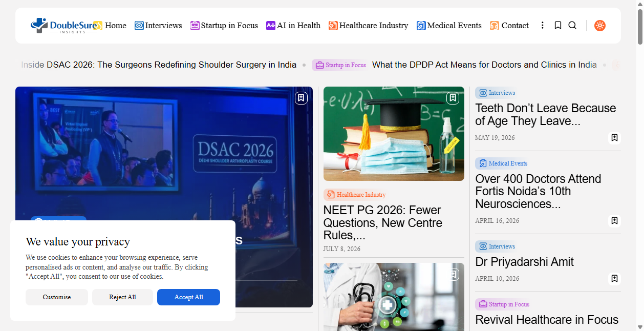Open the Interviews menu item
644x331 pixels.
tap(158, 26)
